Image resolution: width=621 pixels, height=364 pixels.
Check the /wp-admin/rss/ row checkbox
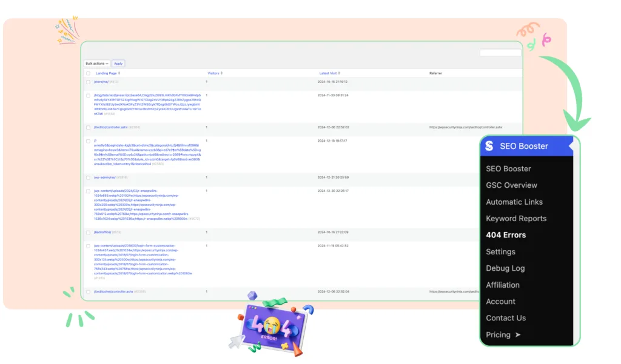point(89,177)
